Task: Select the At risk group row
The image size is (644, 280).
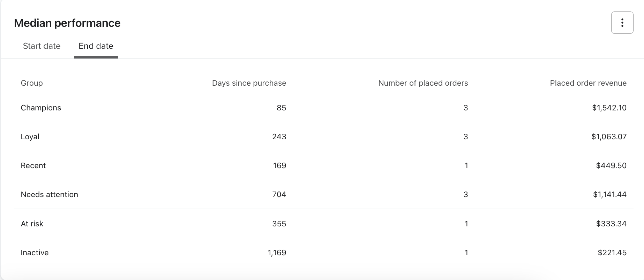Action: [32, 224]
